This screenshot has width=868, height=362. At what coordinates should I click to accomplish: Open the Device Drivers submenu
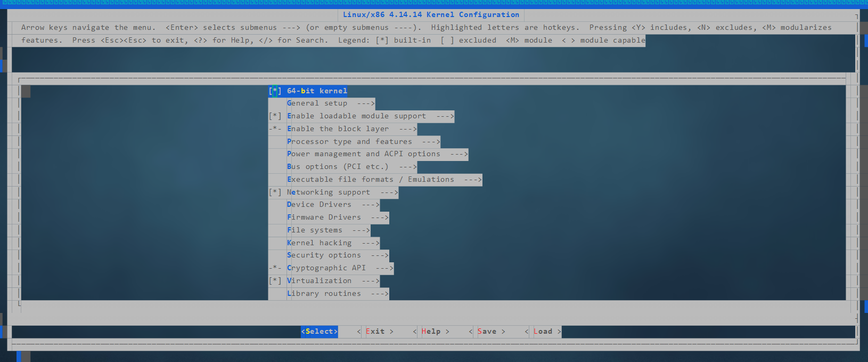pyautogui.click(x=333, y=205)
